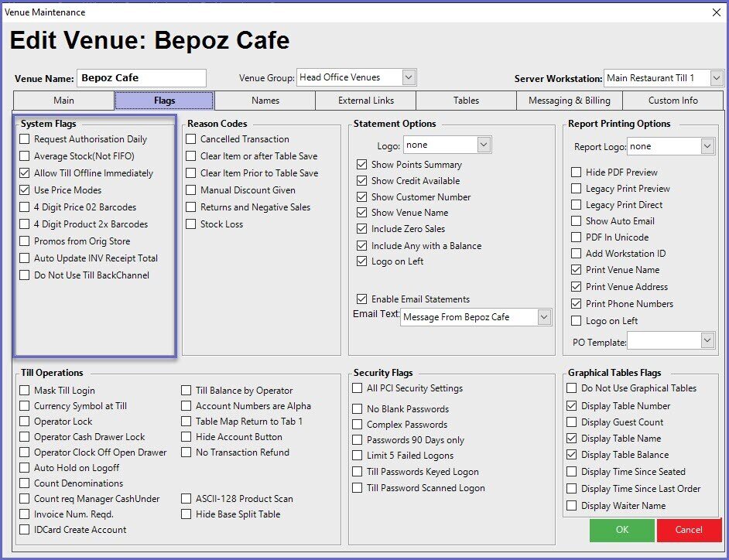
Task: Tick the Stock Loss reason code
Action: (x=191, y=224)
